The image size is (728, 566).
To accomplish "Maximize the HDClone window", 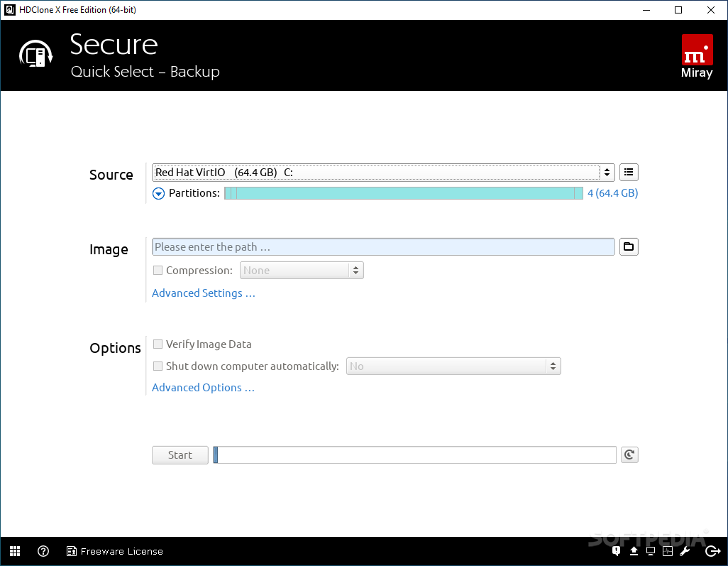I will coord(678,10).
